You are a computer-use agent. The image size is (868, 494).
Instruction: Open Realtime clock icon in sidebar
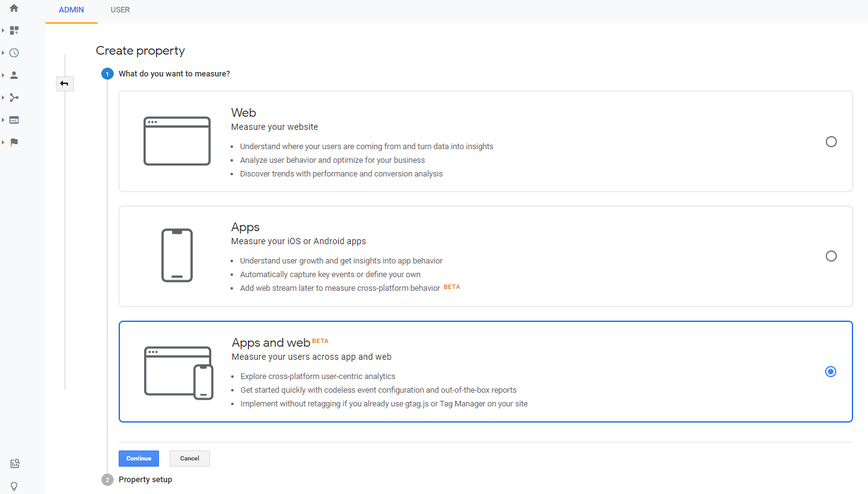click(14, 53)
